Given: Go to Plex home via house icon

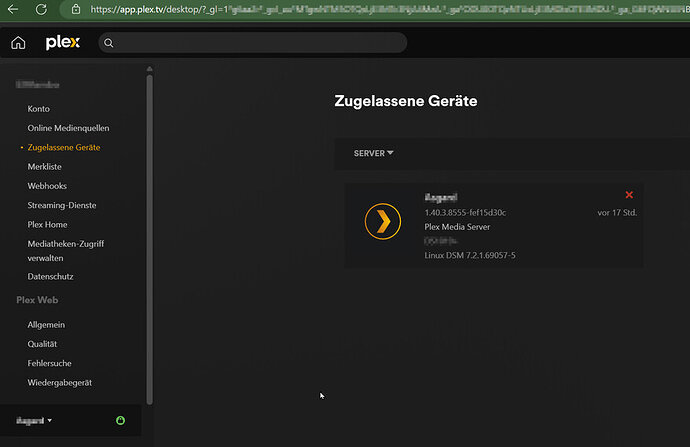Looking at the screenshot, I should 18,43.
